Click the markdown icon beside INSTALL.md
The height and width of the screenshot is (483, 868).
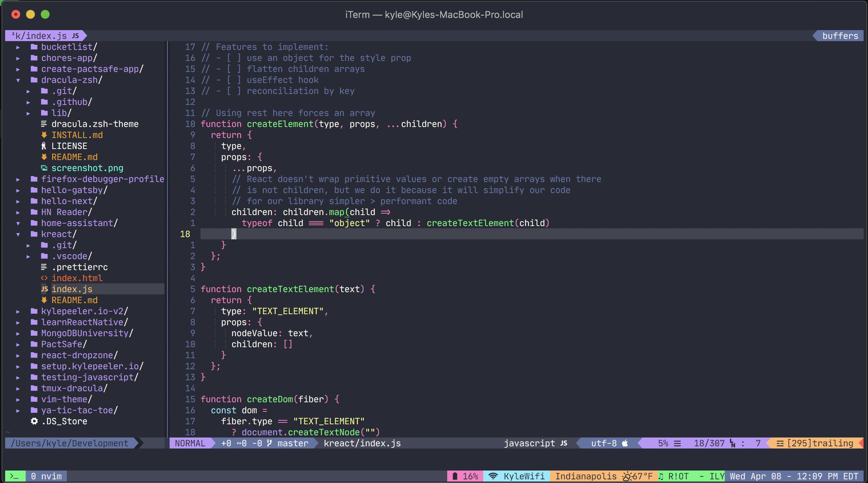(x=44, y=135)
